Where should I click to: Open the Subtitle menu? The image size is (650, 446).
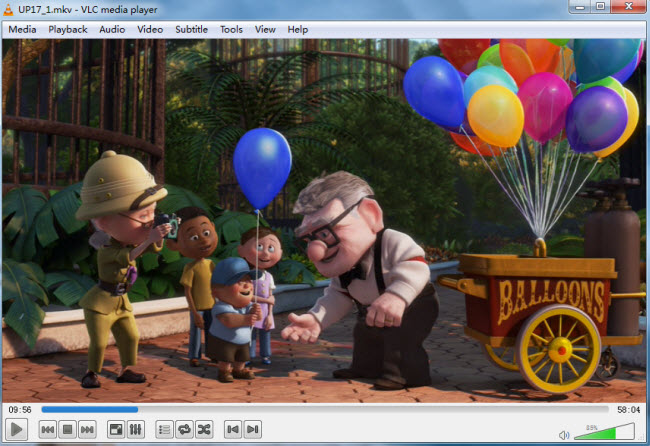(192, 29)
